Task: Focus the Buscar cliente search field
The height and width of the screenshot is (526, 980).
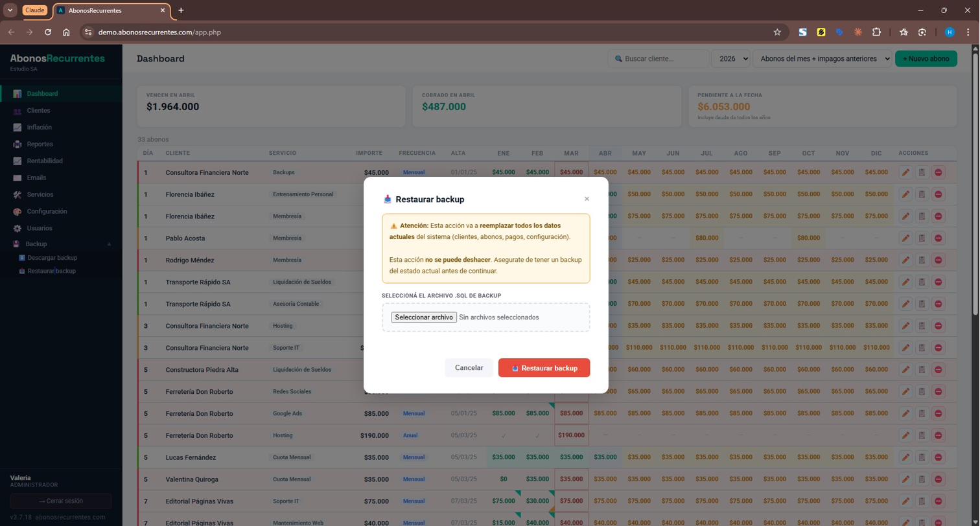Action: [659, 59]
